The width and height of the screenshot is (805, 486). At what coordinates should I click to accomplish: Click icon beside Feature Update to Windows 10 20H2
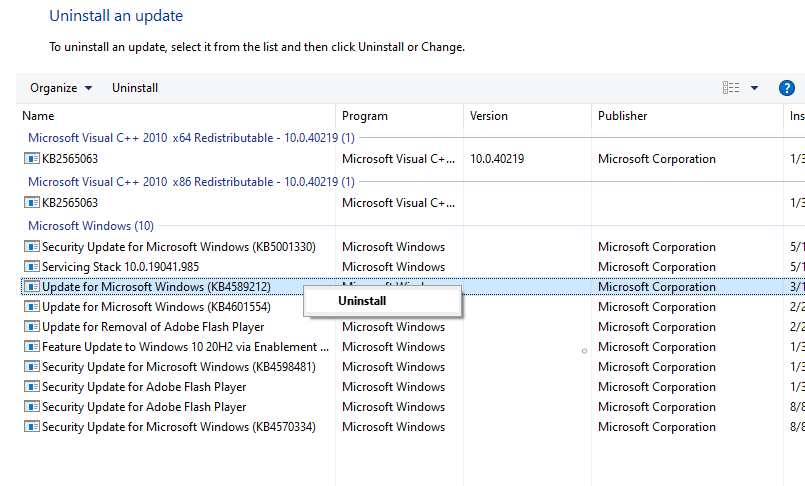(32, 347)
